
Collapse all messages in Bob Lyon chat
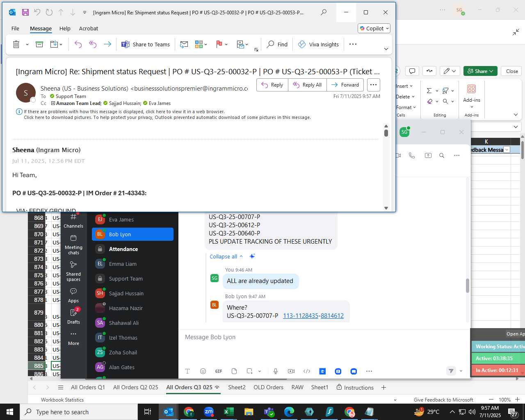pos(226,256)
